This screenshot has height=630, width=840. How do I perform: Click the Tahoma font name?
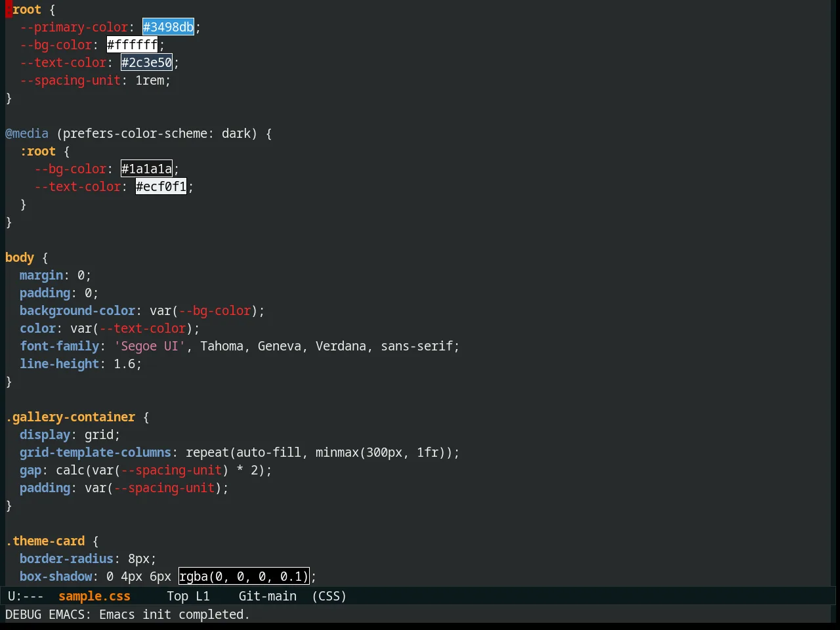pyautogui.click(x=222, y=346)
